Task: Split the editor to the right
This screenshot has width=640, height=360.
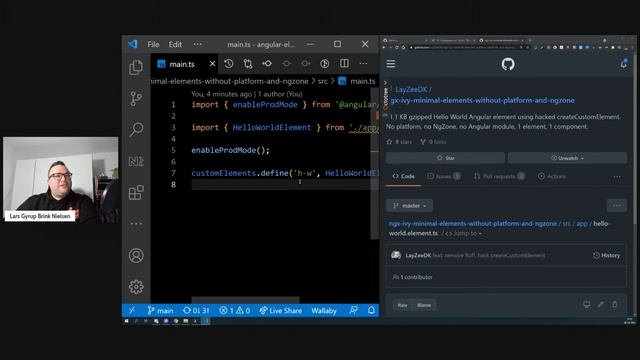Action: 344,64
